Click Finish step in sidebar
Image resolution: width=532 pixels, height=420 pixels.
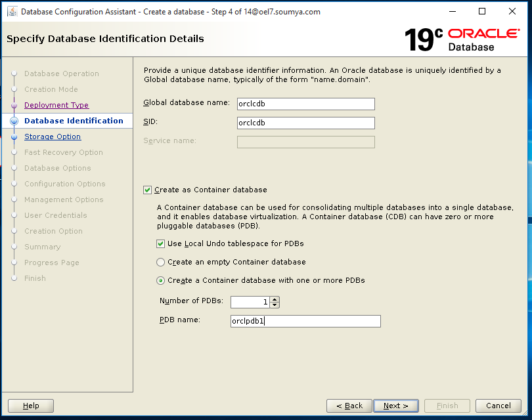pos(35,278)
